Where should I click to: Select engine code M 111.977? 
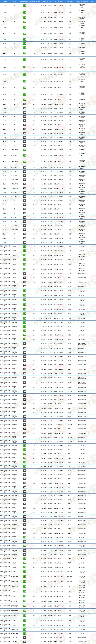click(82, 537)
